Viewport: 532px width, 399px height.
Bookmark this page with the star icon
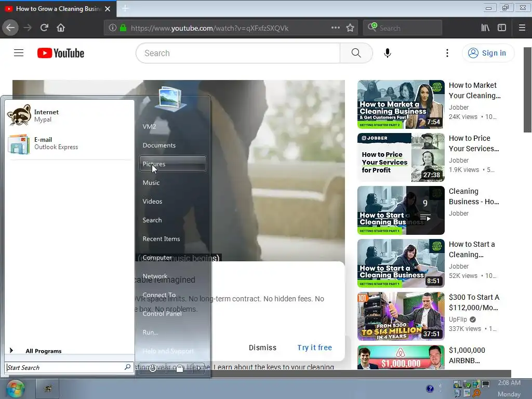pyautogui.click(x=350, y=28)
